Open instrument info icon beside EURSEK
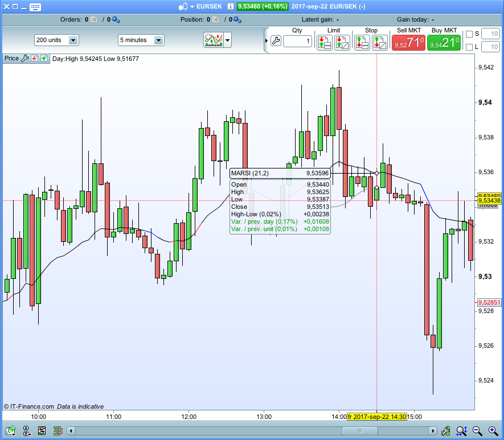 coord(231,6)
